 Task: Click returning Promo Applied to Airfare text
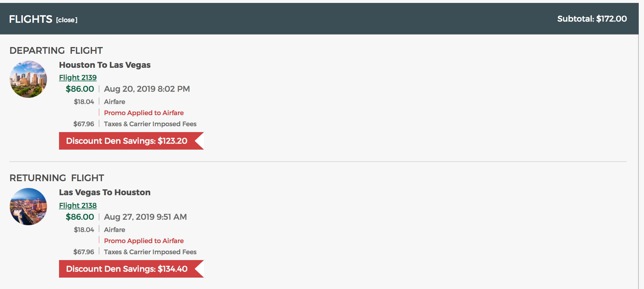[144, 241]
